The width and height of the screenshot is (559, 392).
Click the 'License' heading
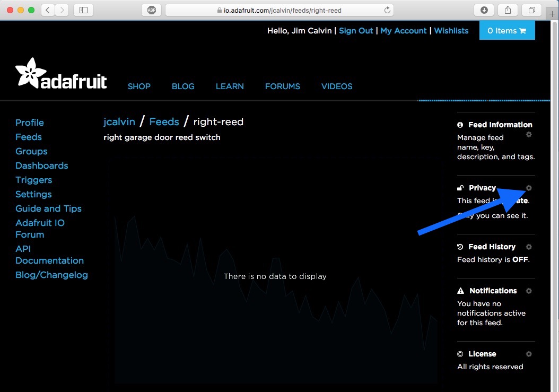[482, 354]
